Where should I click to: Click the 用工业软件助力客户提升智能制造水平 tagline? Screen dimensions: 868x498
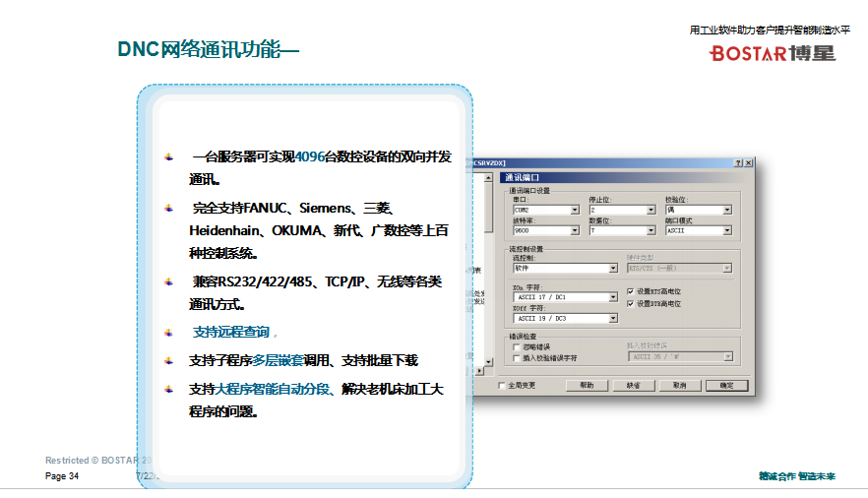[770, 31]
